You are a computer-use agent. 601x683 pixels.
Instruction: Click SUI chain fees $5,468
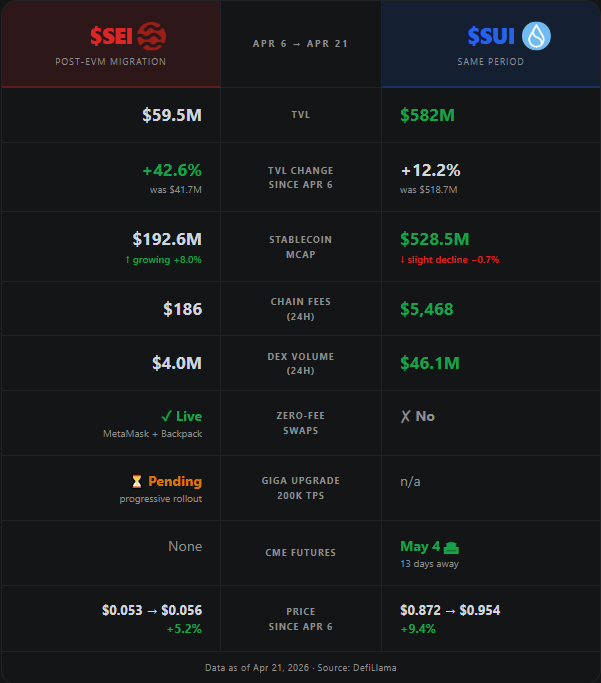(x=427, y=309)
